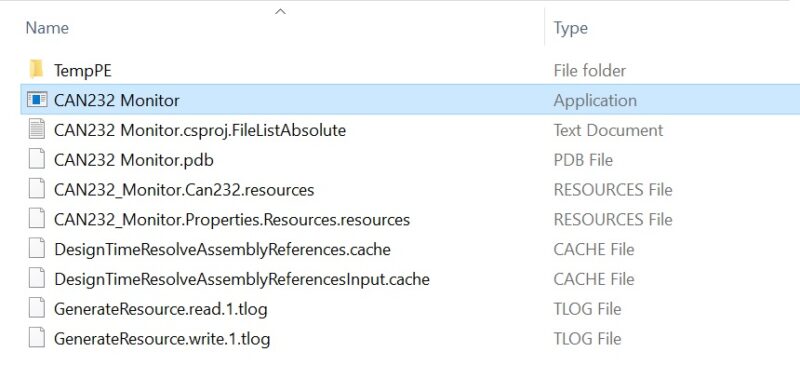Select DesignTimeResolveAssemblyReferencesInput.cache file name

click(x=241, y=279)
